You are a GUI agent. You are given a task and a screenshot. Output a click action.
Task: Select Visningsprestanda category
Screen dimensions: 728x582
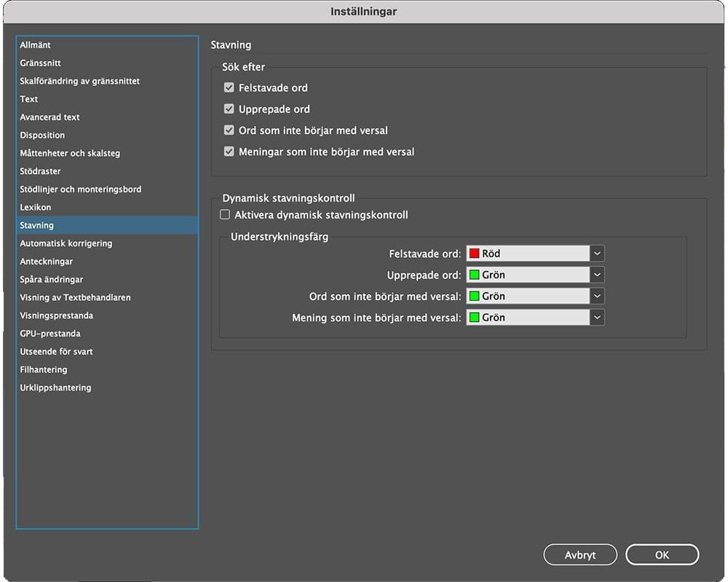[107, 316]
